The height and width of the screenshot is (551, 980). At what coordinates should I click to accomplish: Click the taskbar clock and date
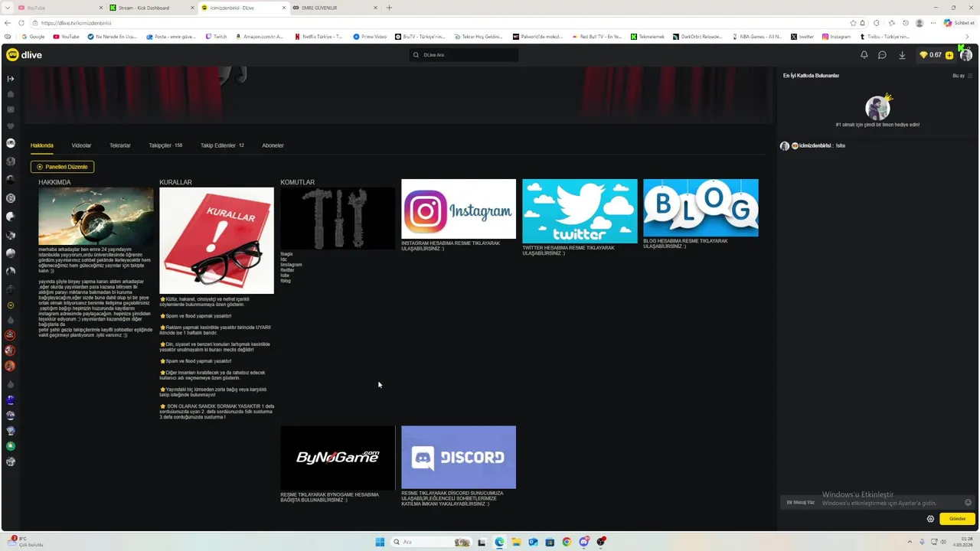(x=962, y=542)
